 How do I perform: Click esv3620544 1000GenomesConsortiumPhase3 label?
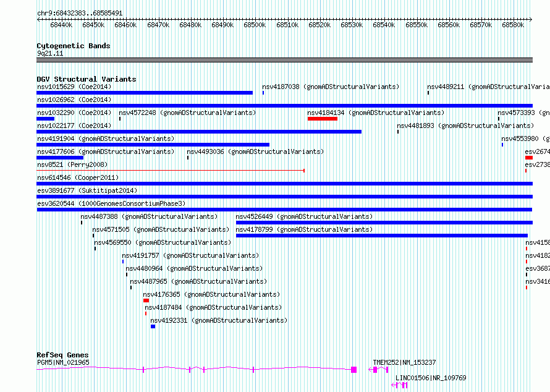pos(111,203)
